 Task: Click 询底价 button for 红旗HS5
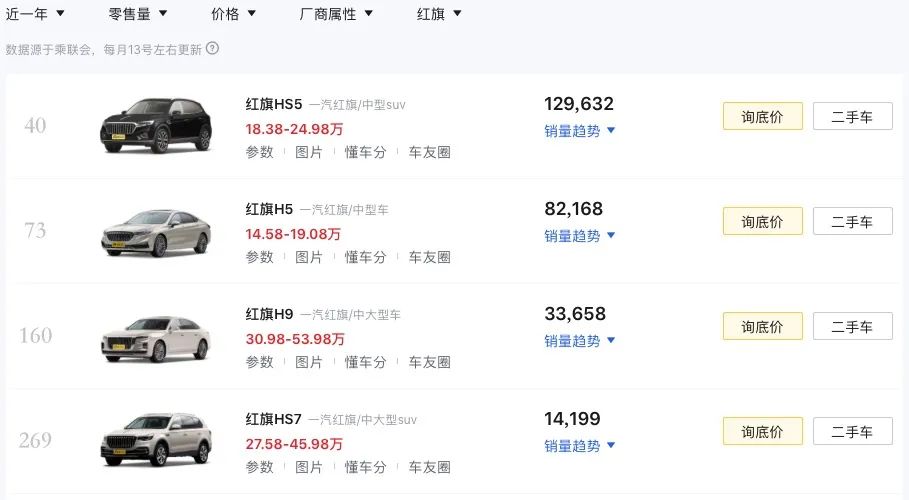[x=762, y=117]
